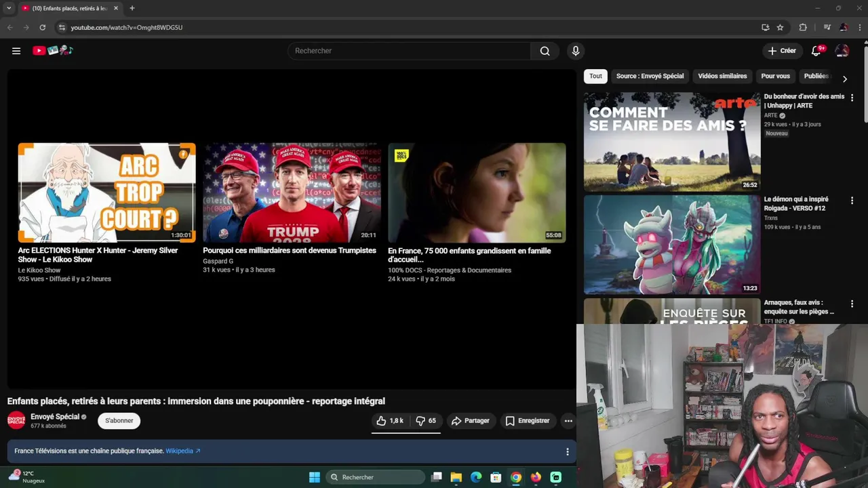
Task: Open the Comment se faire des amis thumbnail
Action: pos(672,142)
